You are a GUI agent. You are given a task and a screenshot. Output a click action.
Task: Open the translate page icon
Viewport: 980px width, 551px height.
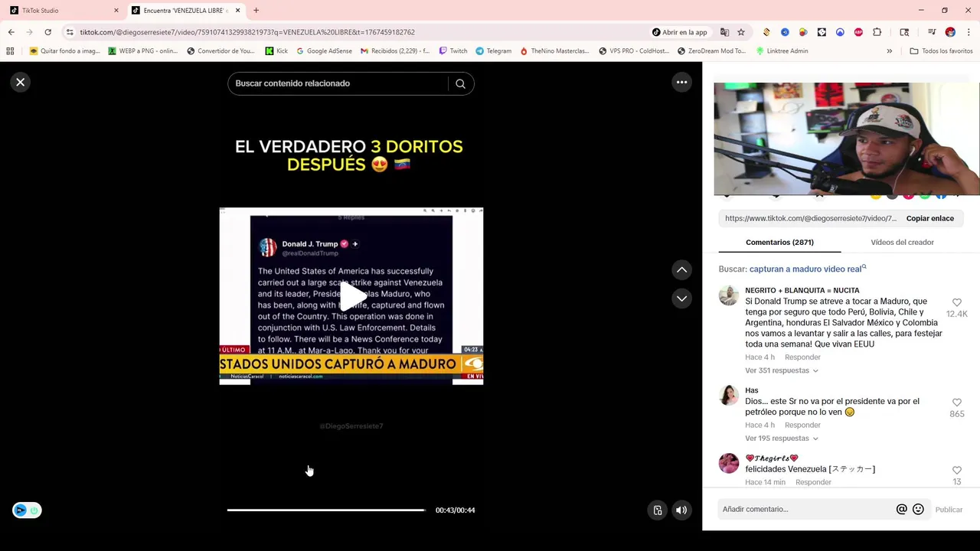coord(724,32)
